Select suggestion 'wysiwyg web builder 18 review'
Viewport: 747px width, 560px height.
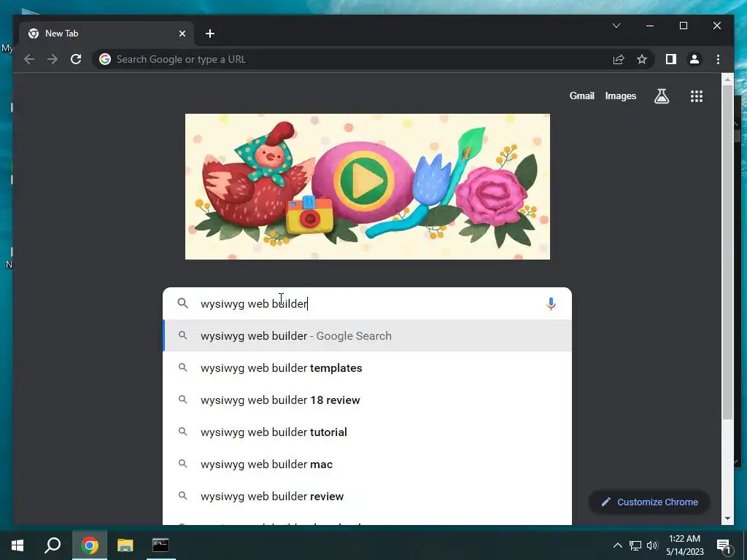pyautogui.click(x=367, y=400)
